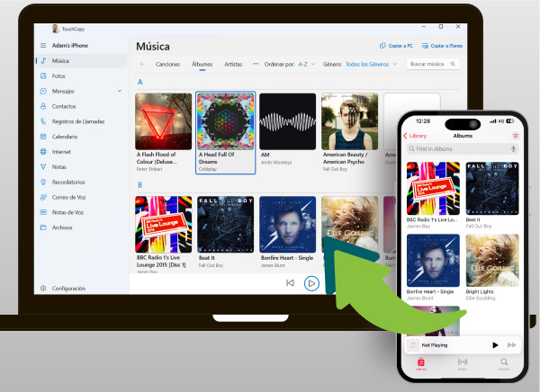Select the Beat It album in TouchCopy
540x392 pixels.
point(226,232)
